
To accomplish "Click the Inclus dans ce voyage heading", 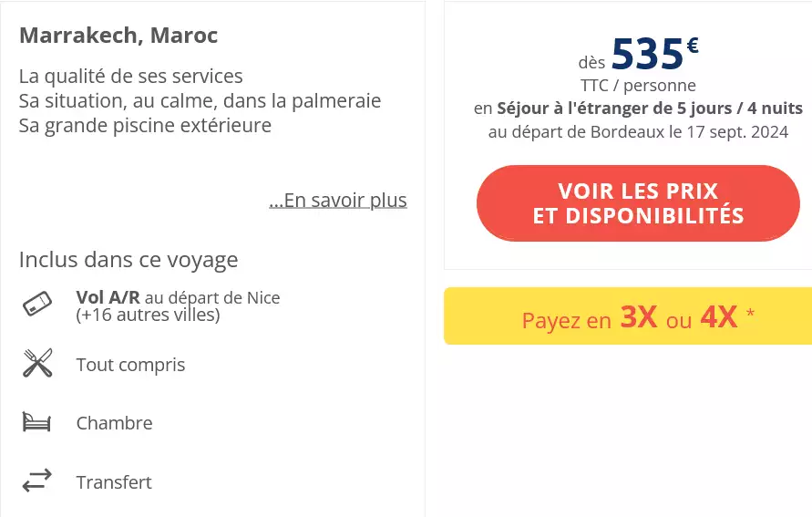I will (x=128, y=260).
